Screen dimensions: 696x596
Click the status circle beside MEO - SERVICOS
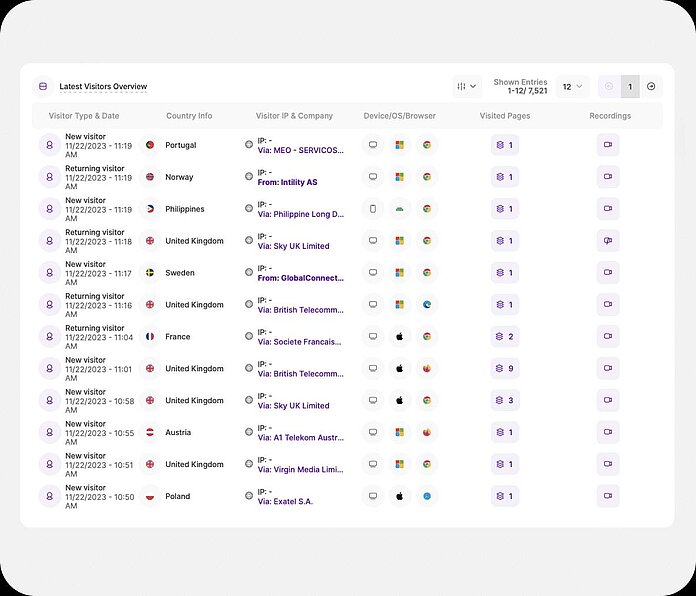coord(249,145)
